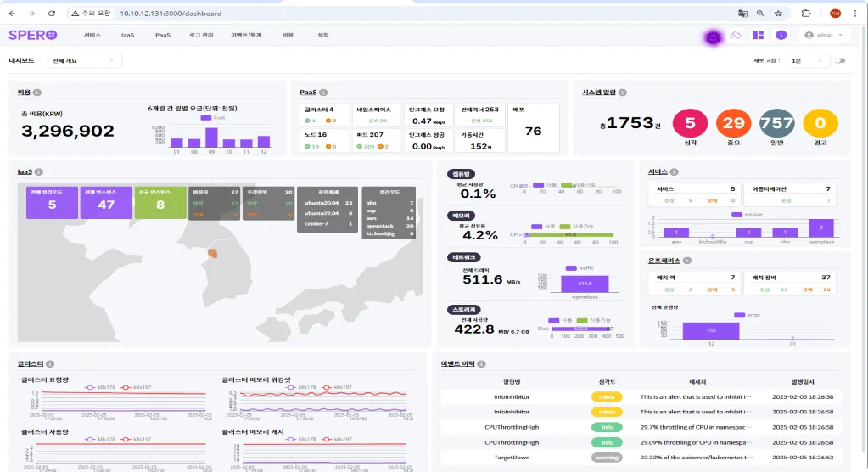868x472 pixels.
Task: Open the admin user menu
Action: coord(824,35)
